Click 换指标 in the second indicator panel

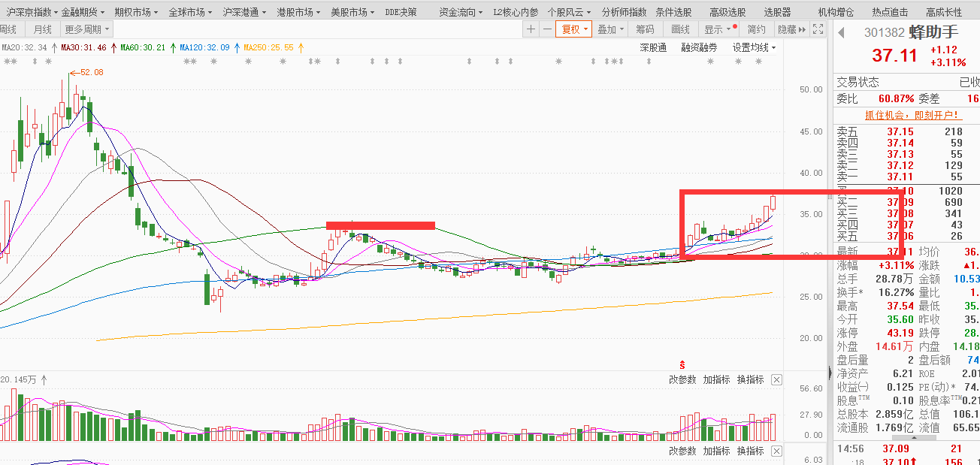click(750, 451)
